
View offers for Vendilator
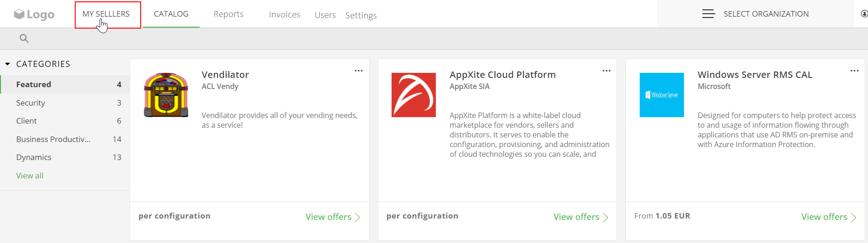click(333, 217)
